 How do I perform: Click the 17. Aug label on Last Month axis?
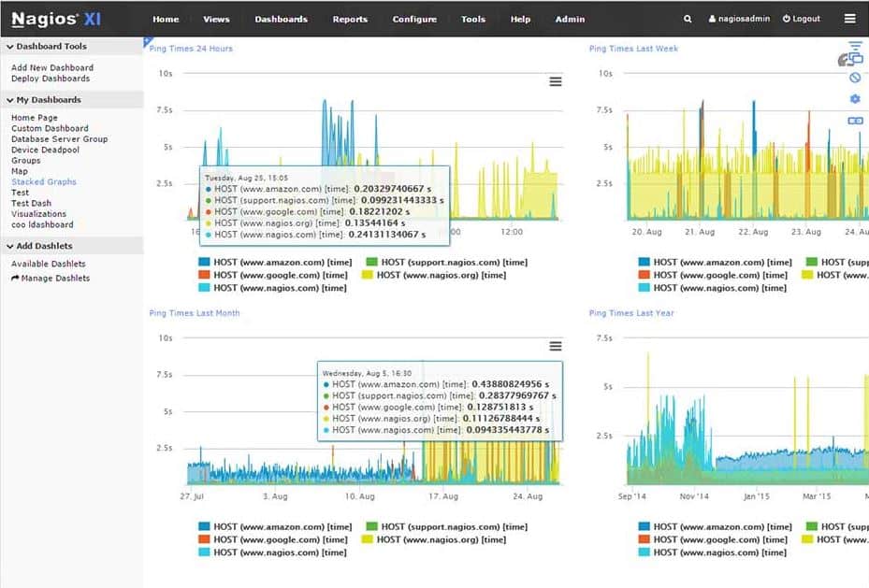pyautogui.click(x=443, y=496)
